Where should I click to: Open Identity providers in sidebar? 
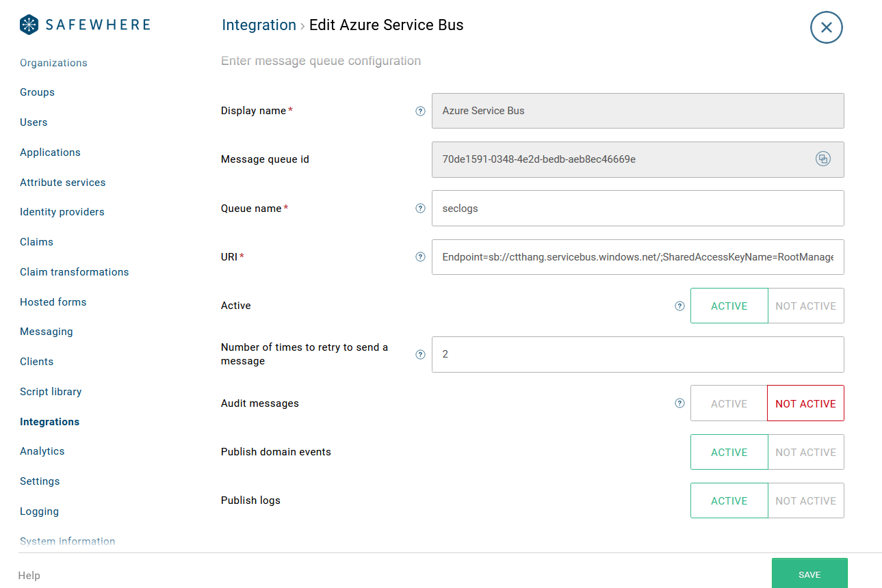62,212
